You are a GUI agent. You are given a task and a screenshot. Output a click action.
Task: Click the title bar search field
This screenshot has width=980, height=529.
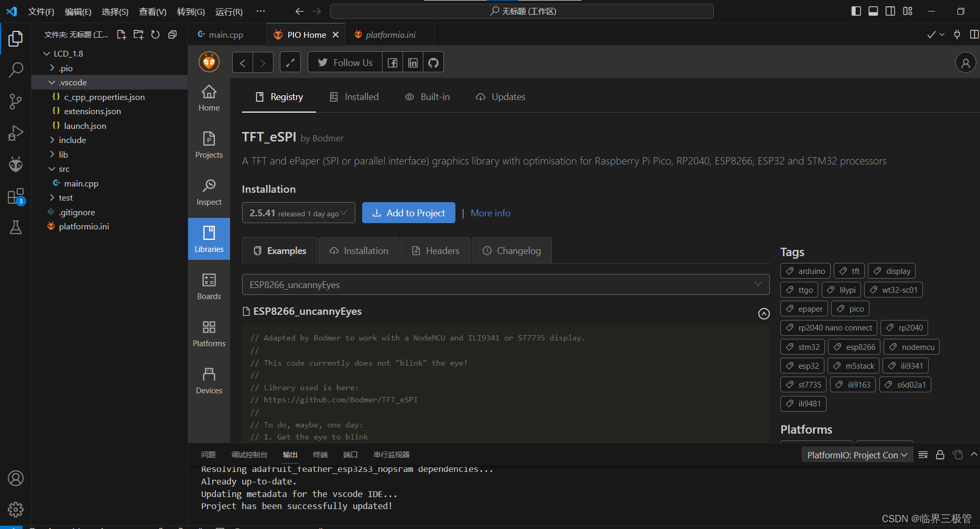pyautogui.click(x=522, y=11)
